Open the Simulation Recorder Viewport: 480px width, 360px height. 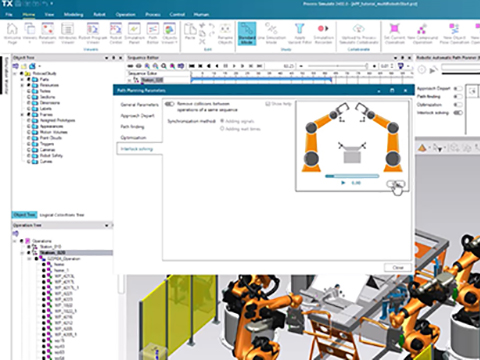point(323,33)
